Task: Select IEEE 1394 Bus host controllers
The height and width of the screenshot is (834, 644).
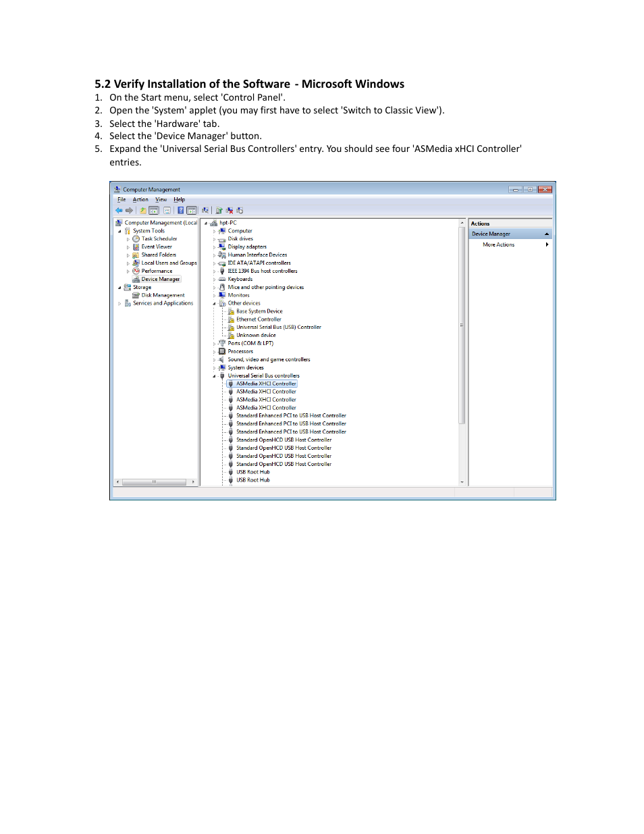Action: [263, 271]
